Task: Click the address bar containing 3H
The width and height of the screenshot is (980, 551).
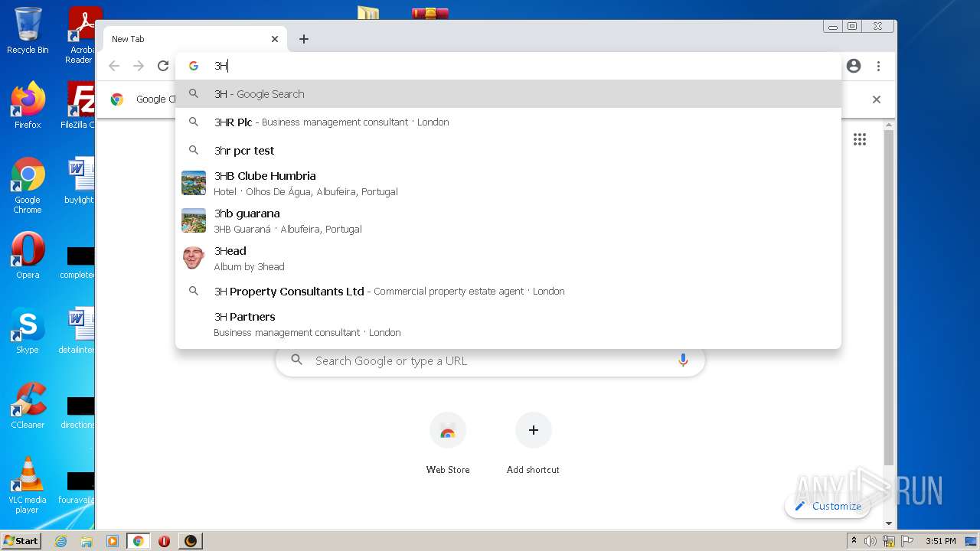Action: (509, 66)
